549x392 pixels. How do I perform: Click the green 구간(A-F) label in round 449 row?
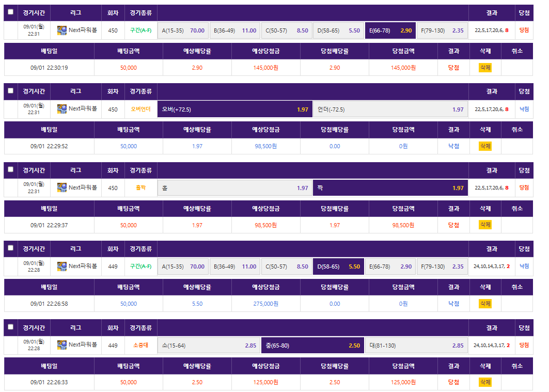[x=141, y=266]
